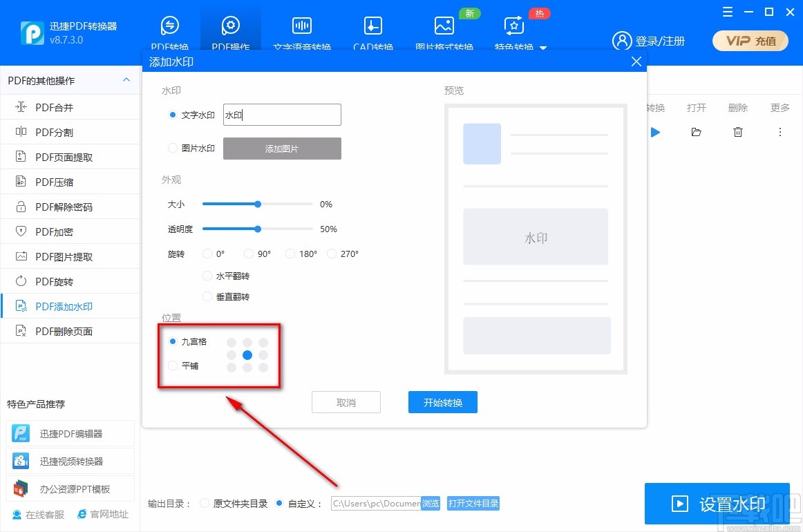Click the blue triangle 转换 play icon
803x532 pixels.
[655, 132]
